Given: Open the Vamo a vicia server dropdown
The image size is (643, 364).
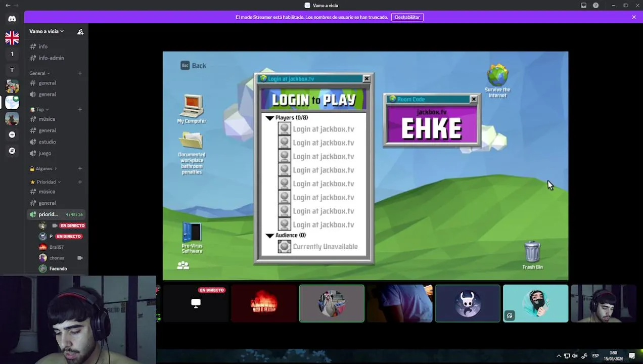Looking at the screenshot, I should (x=46, y=31).
